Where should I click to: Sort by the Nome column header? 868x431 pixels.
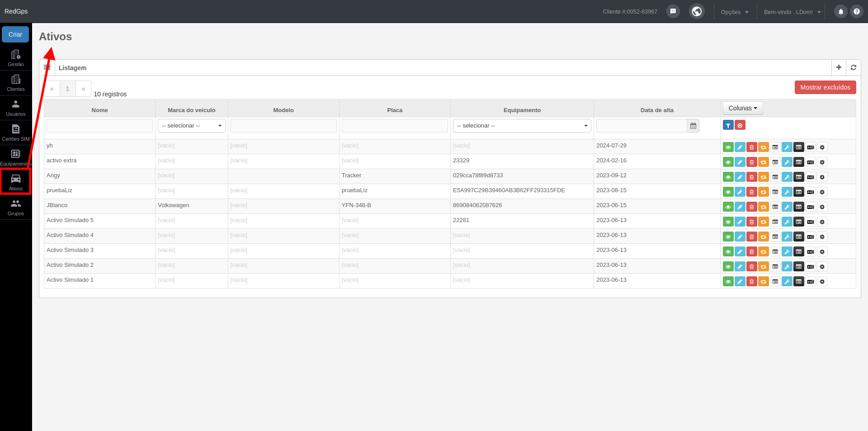coord(99,110)
